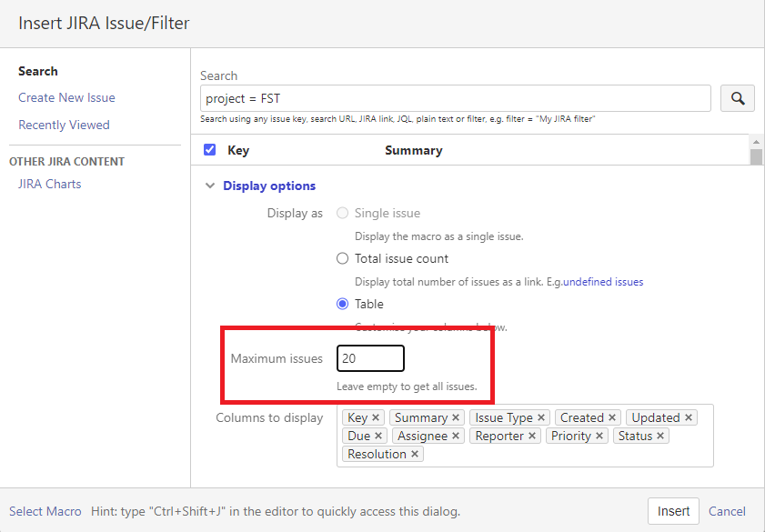Click the Maximum issues input field
Image resolution: width=765 pixels, height=532 pixels.
[x=370, y=358]
